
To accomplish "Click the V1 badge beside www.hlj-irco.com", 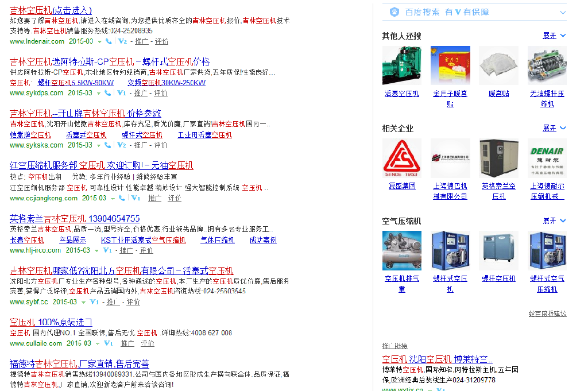I will tap(107, 250).
